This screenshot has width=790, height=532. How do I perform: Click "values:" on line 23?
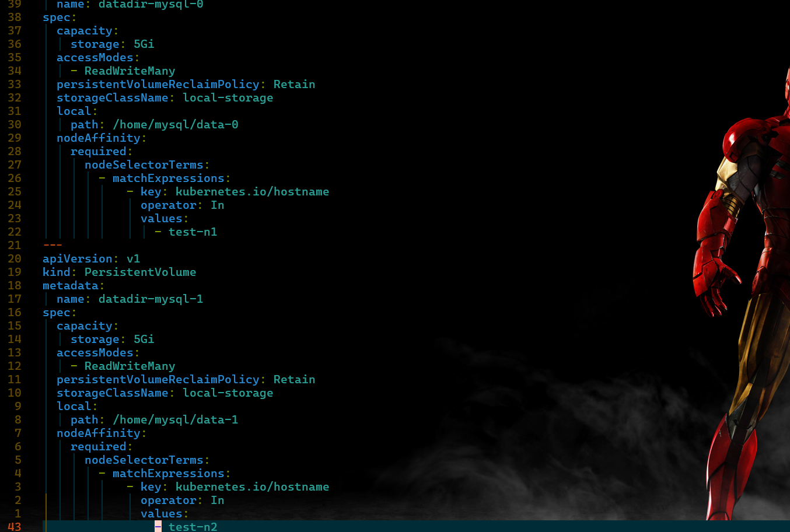click(165, 218)
